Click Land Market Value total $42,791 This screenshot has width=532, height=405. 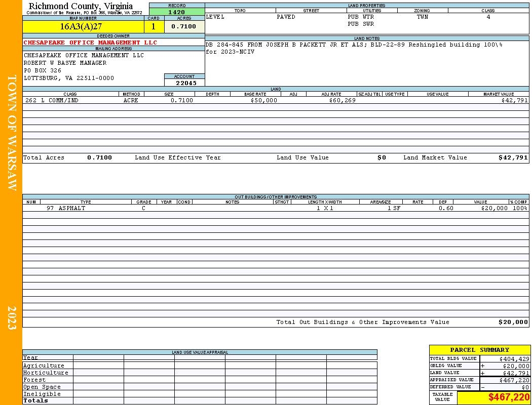click(513, 157)
